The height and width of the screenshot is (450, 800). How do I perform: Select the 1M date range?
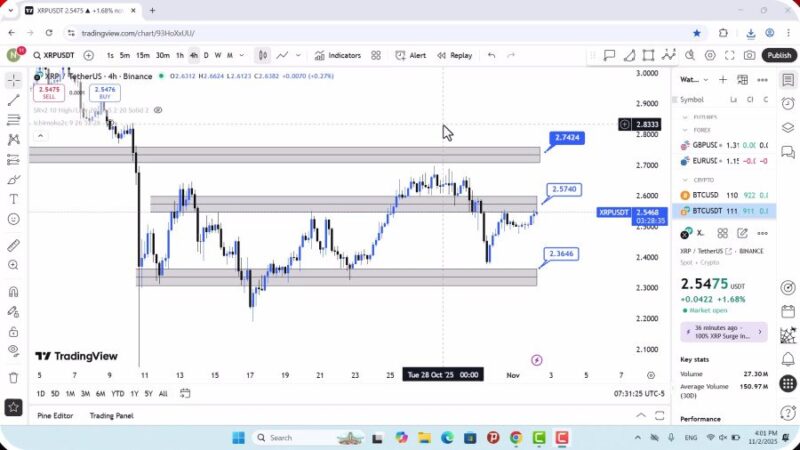pos(72,393)
